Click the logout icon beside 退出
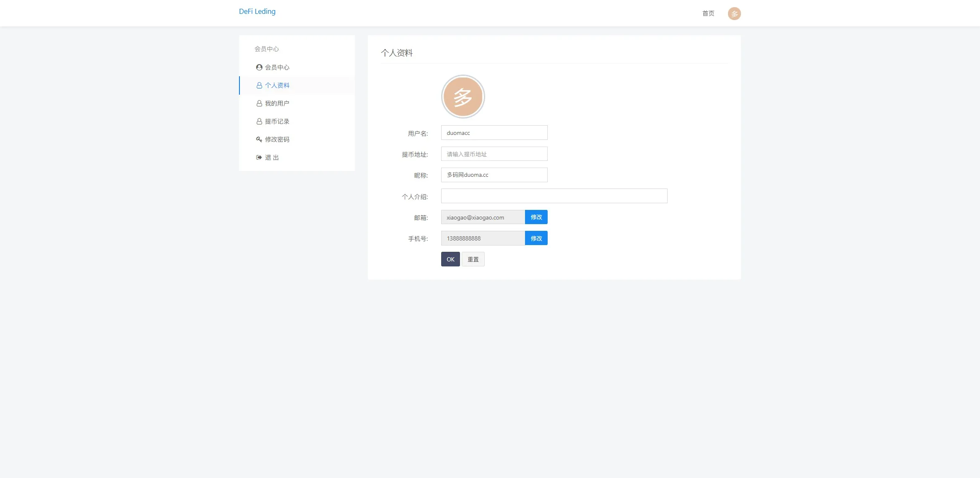The width and height of the screenshot is (980, 478). coord(259,158)
